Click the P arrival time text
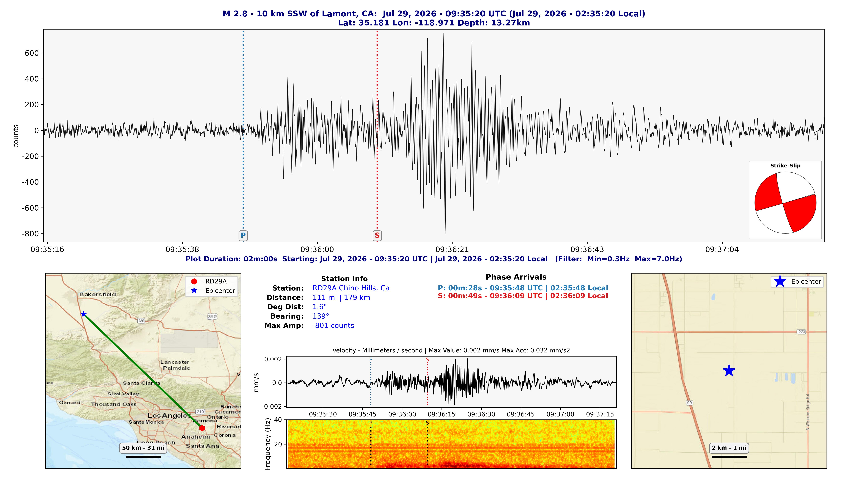The width and height of the screenshot is (868, 488). point(523,288)
